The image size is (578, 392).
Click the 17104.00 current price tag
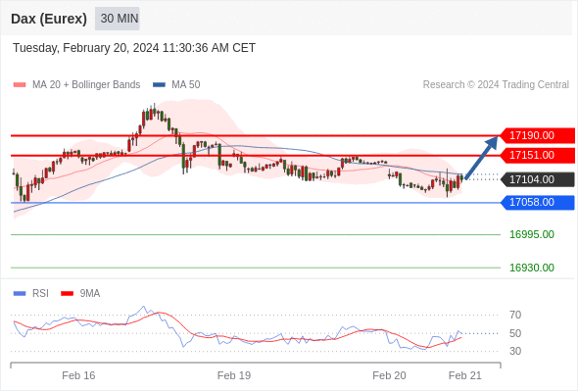538,179
